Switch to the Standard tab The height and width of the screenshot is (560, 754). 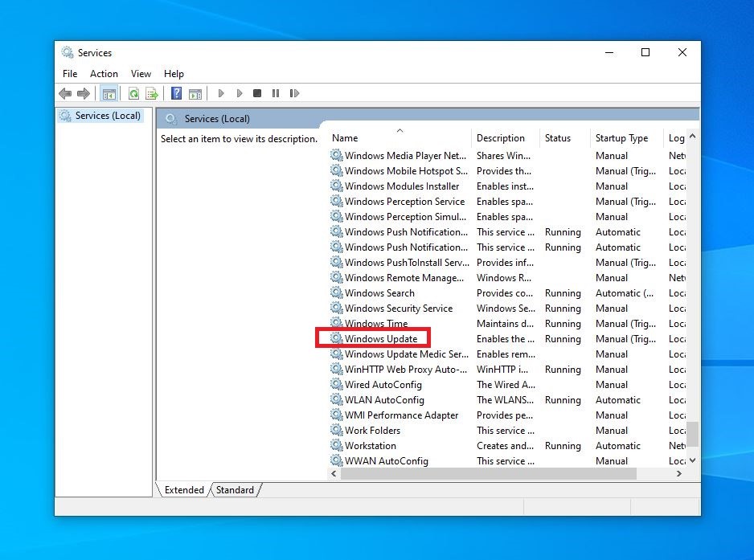(235, 490)
